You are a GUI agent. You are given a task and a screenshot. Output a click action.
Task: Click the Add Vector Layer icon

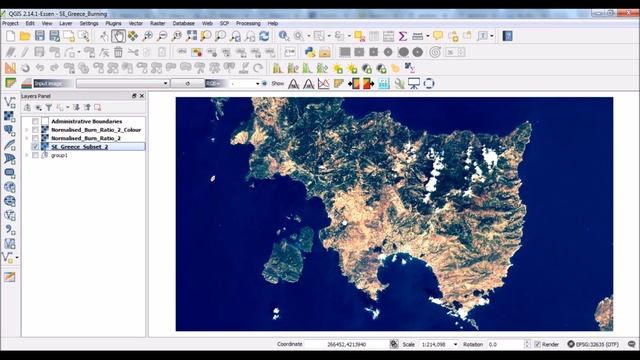click(x=10, y=102)
